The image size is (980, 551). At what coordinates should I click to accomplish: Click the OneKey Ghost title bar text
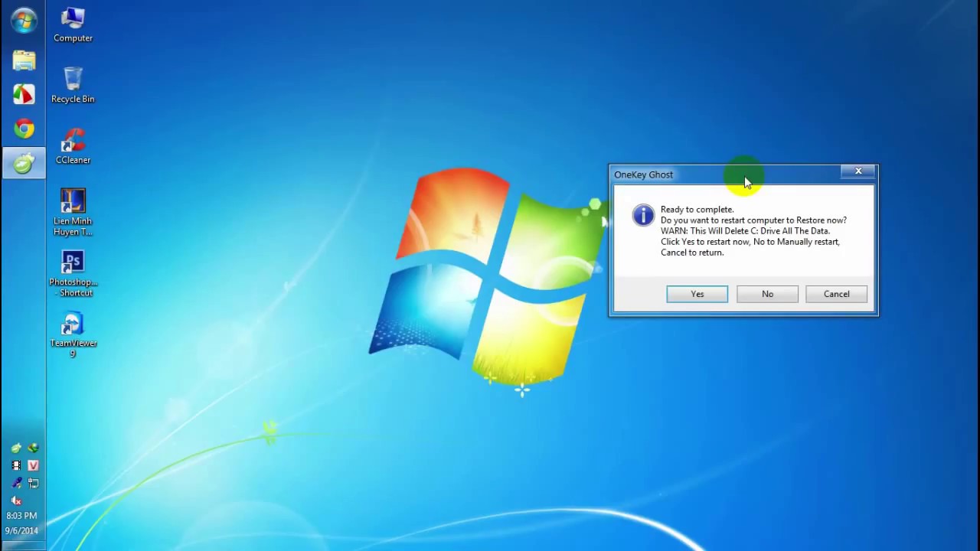pyautogui.click(x=643, y=174)
